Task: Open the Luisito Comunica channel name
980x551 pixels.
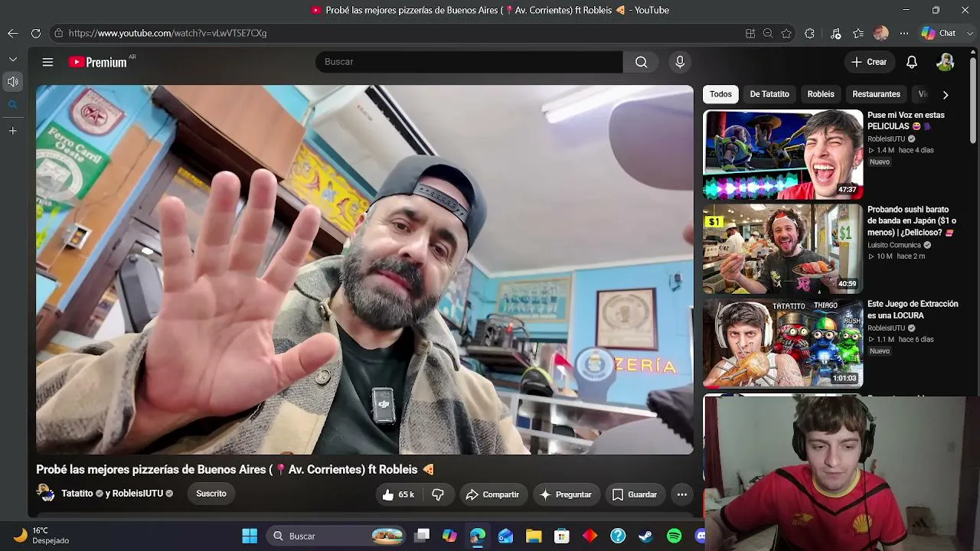Action: pos(894,246)
